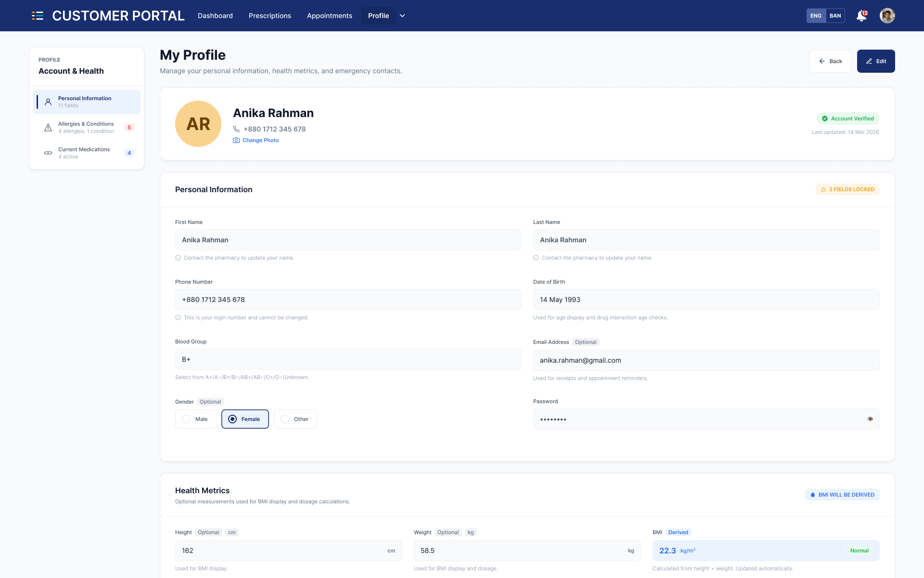Image resolution: width=924 pixels, height=578 pixels.
Task: Click the phone icon under Anika Rahman
Action: [236, 129]
